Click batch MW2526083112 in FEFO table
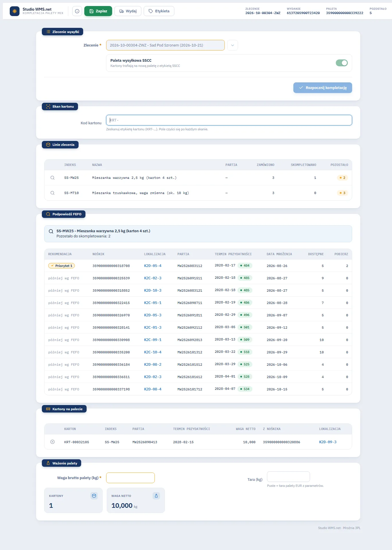 tap(190, 266)
